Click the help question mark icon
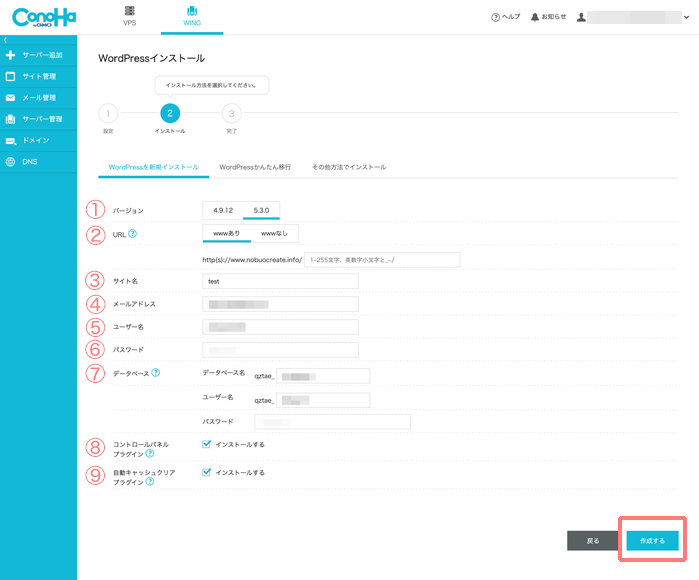Viewport: 699px width, 580px height. [495, 17]
